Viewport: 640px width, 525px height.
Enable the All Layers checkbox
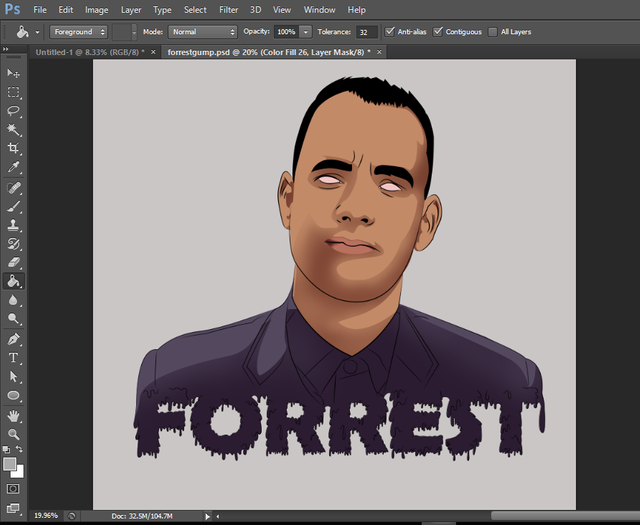493,32
